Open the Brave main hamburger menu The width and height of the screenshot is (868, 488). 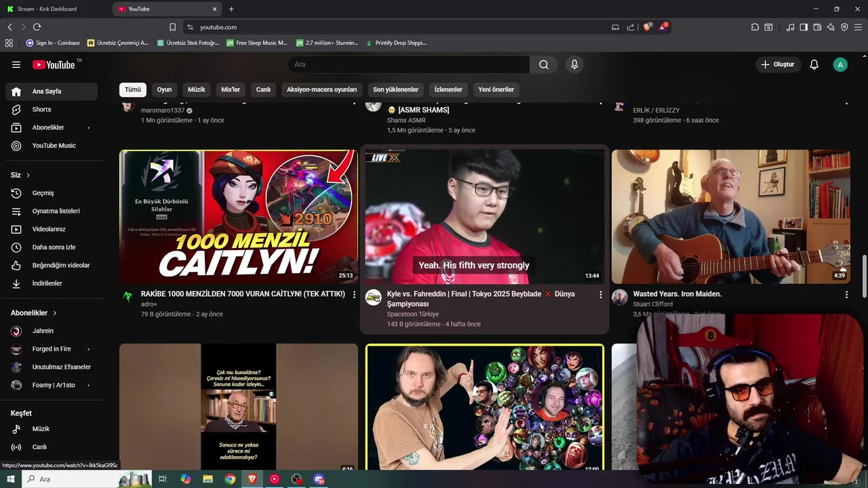click(858, 27)
